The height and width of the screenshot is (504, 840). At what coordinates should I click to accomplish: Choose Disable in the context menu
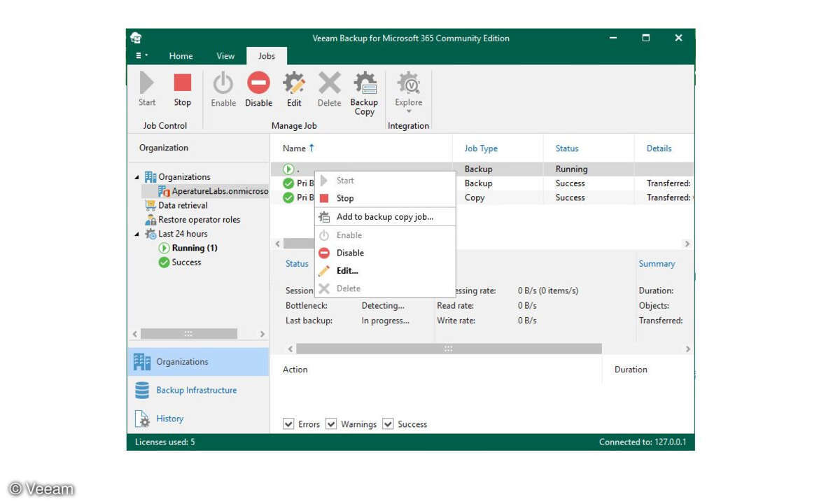[x=385, y=253]
